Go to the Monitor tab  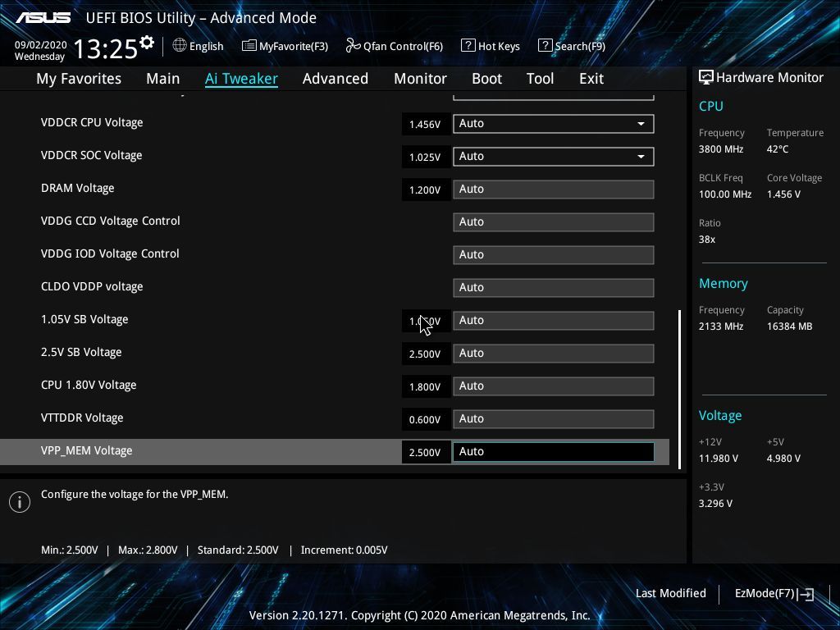point(420,79)
